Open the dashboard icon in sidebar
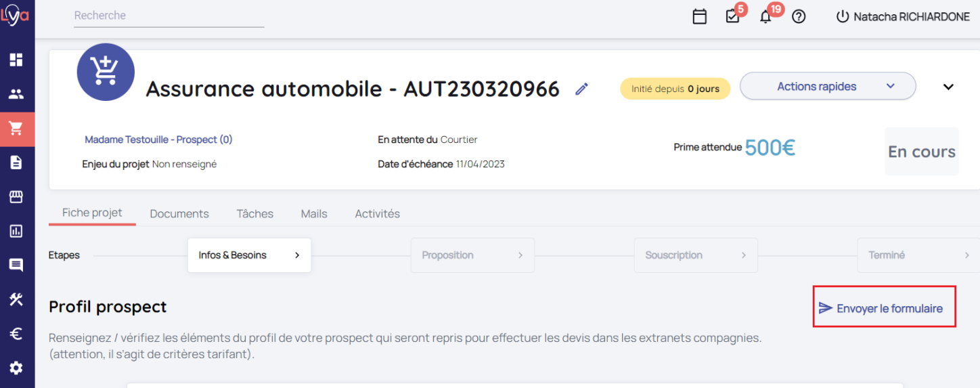 tap(16, 60)
